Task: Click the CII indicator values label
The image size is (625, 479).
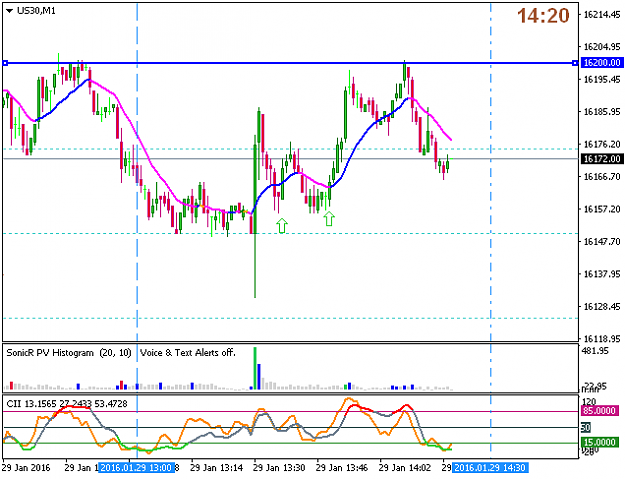Action: point(67,404)
